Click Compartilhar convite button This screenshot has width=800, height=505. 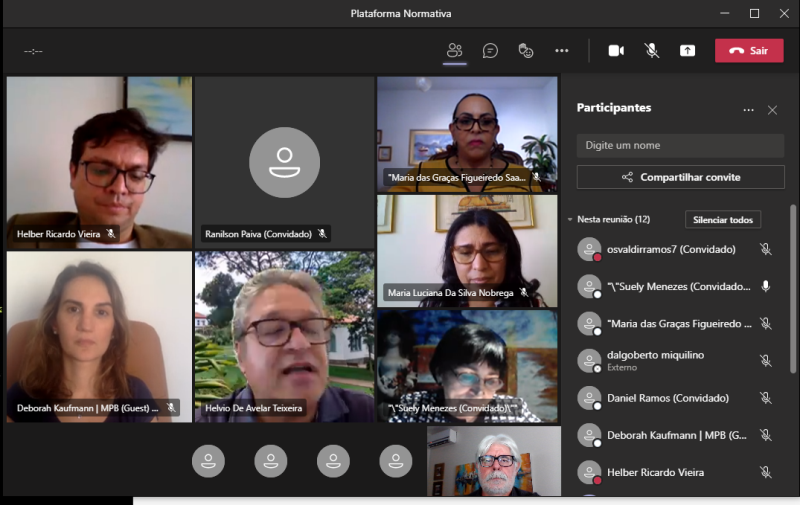click(680, 177)
